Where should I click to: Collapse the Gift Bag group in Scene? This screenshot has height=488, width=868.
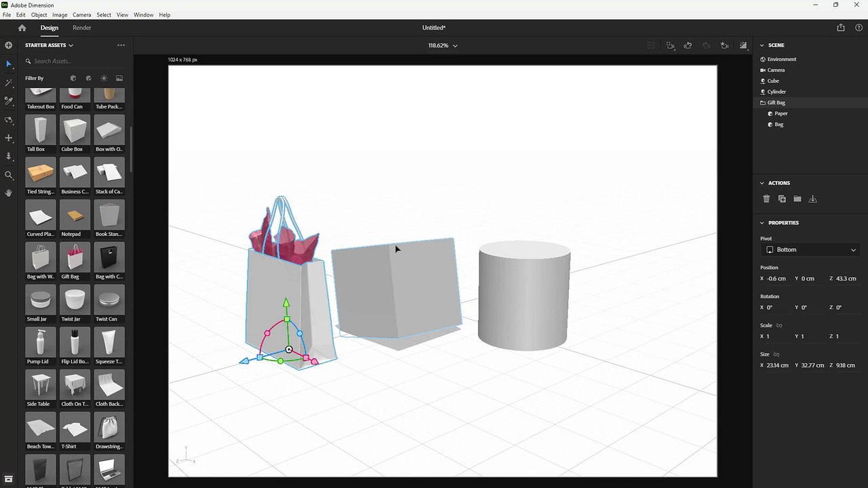tap(763, 102)
